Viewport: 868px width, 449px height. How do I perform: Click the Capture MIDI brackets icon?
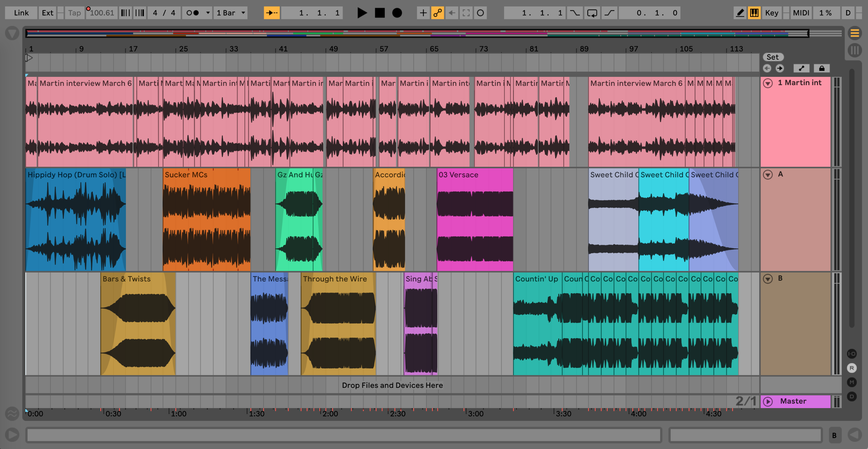tap(466, 13)
